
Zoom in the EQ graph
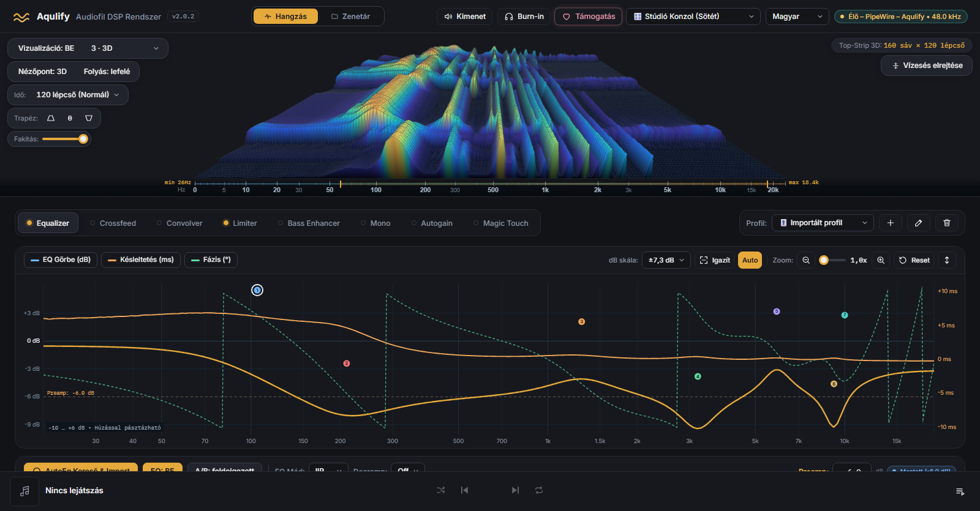coord(881,260)
